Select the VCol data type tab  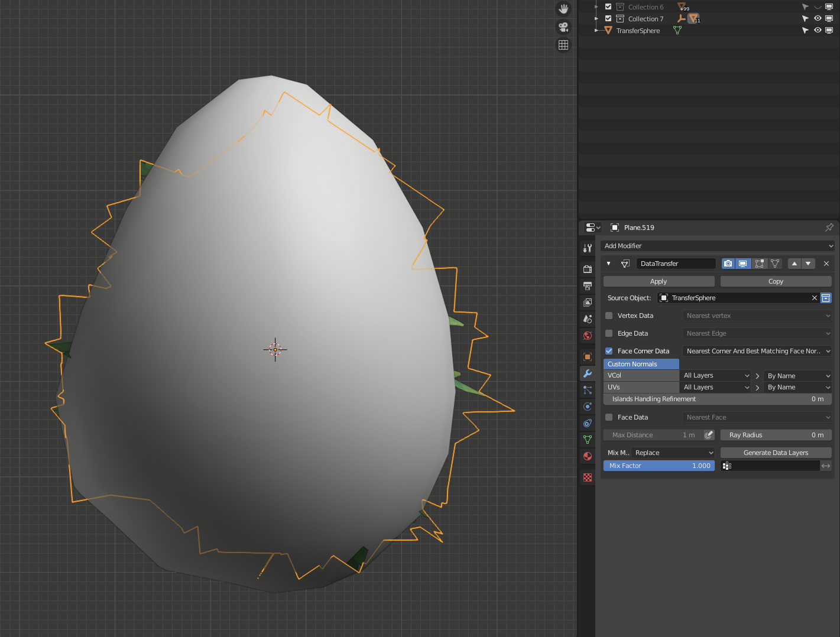click(x=641, y=375)
